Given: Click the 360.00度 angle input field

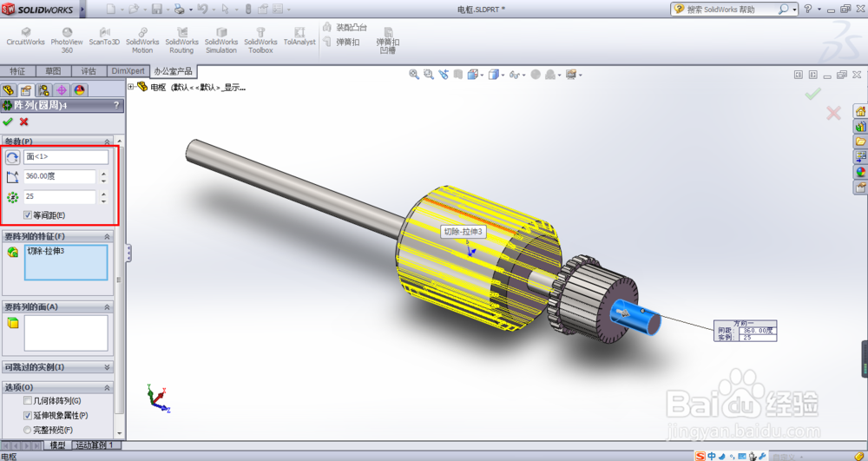Looking at the screenshot, I should click(60, 176).
